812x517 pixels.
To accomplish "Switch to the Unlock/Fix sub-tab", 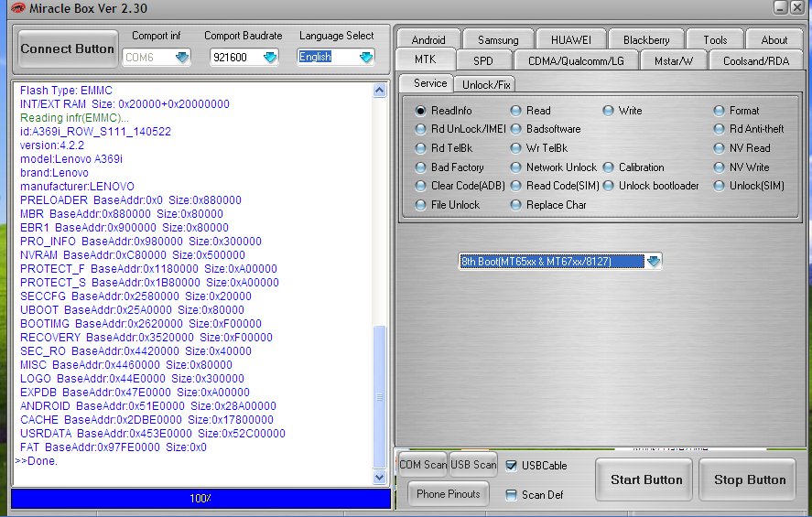I will 486,84.
